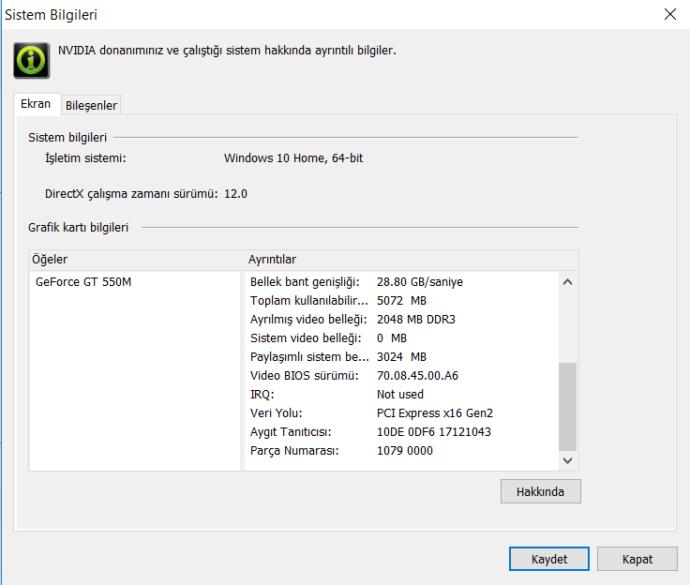Click the 70.08.45.00.A6 BIOS version

pyautogui.click(x=418, y=375)
